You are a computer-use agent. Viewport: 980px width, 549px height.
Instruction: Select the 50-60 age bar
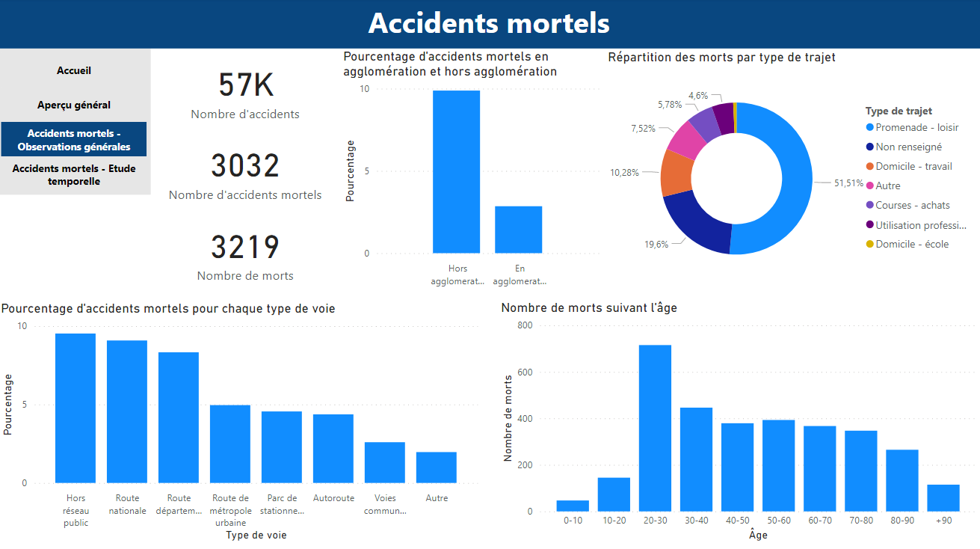click(x=778, y=466)
